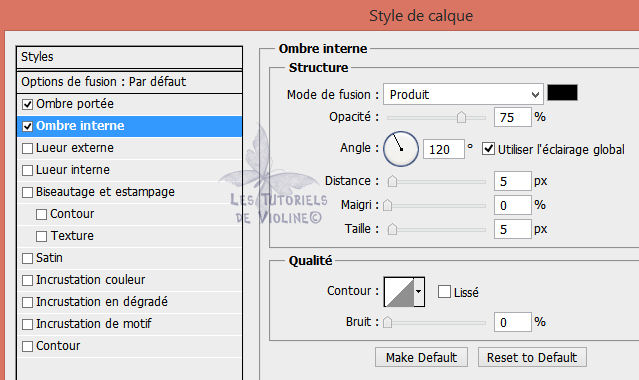639x380 pixels.
Task: Click the Opacité value field
Action: (x=512, y=117)
